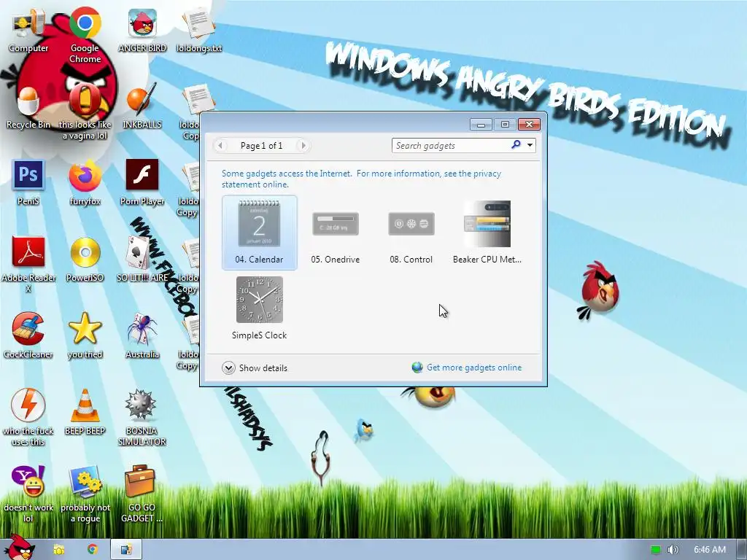
Task: Select the CCleaner brush desktop icon
Action: tap(28, 336)
